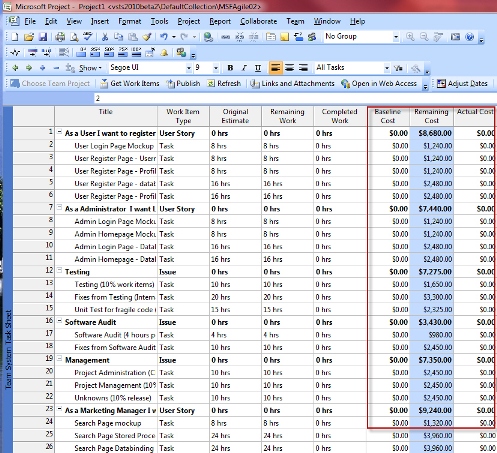The width and height of the screenshot is (497, 453).
Task: Click the Undo arrow icon
Action: [163, 37]
